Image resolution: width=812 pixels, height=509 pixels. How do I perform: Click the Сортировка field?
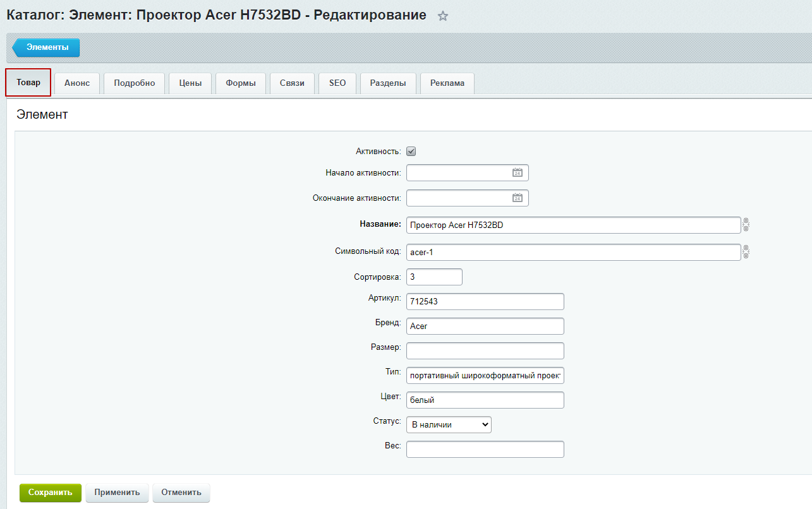point(434,277)
